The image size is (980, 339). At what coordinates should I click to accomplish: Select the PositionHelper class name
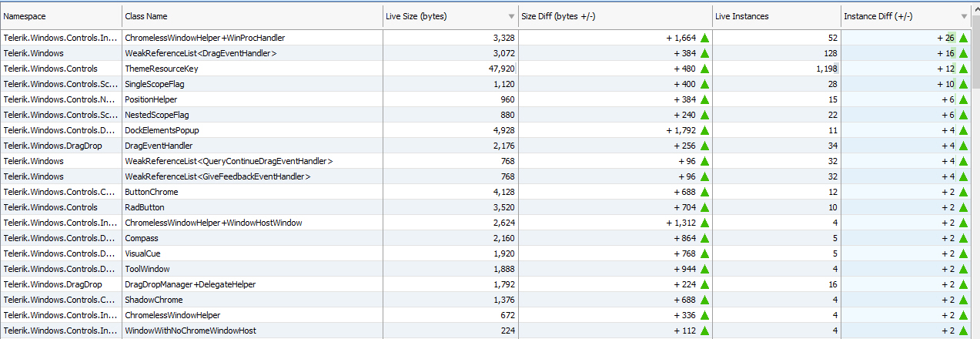[x=151, y=99]
